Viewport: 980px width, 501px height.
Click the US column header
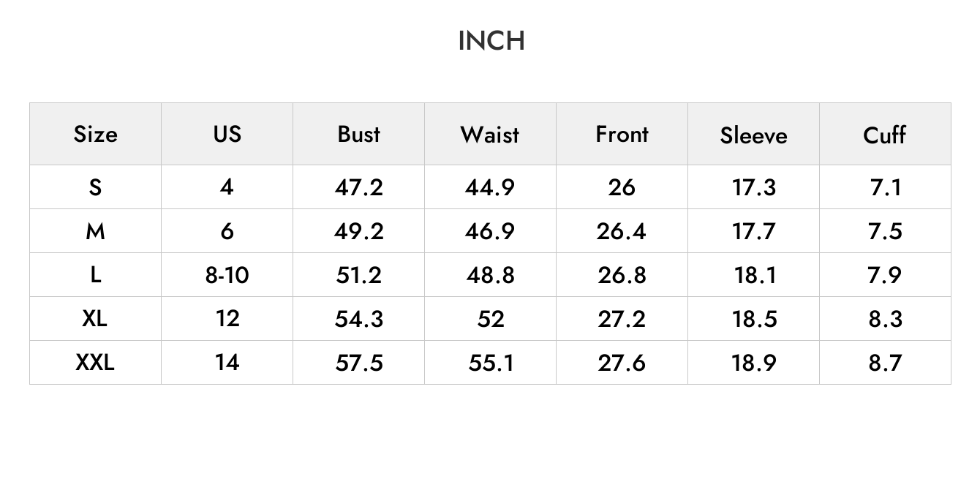pyautogui.click(x=227, y=134)
